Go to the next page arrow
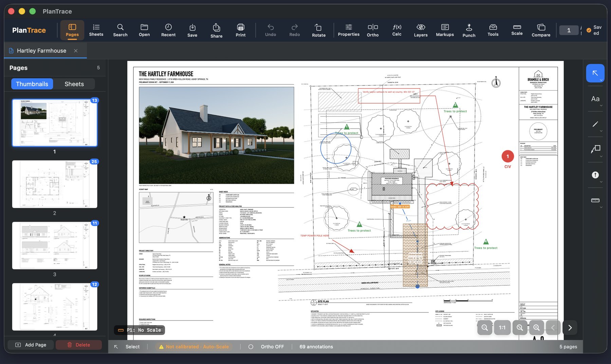 [570, 327]
